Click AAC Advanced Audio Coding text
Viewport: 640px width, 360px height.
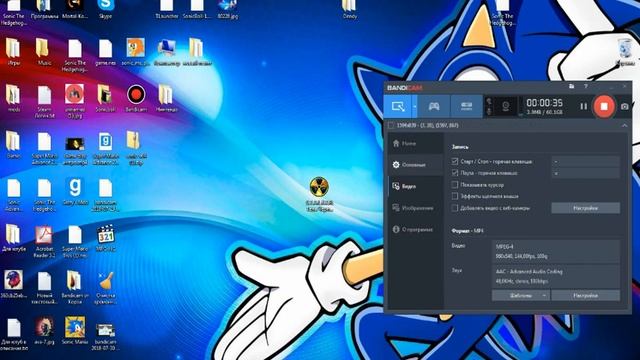point(529,271)
